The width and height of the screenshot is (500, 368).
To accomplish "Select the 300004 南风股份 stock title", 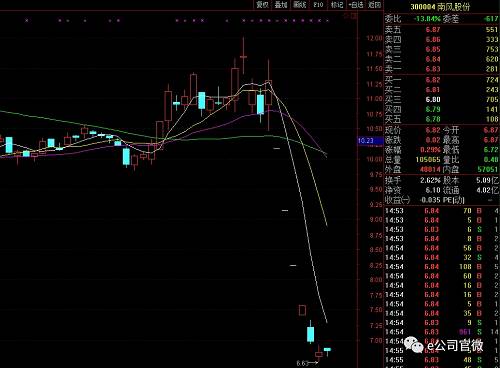I will pos(440,7).
